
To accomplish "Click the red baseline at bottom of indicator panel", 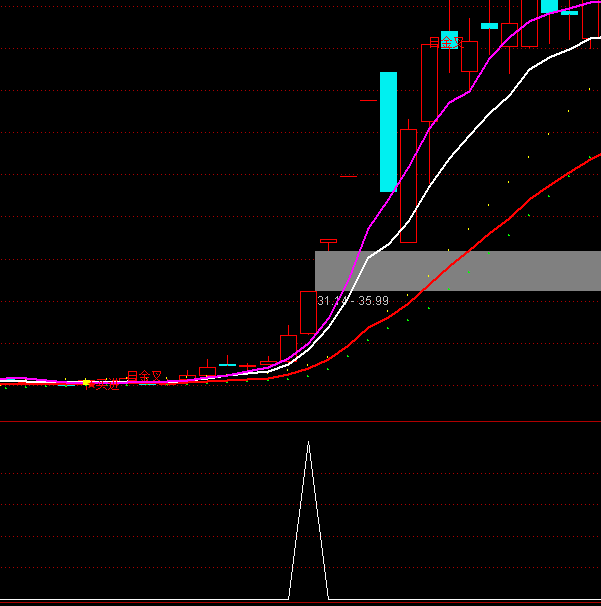I will [x=300, y=603].
